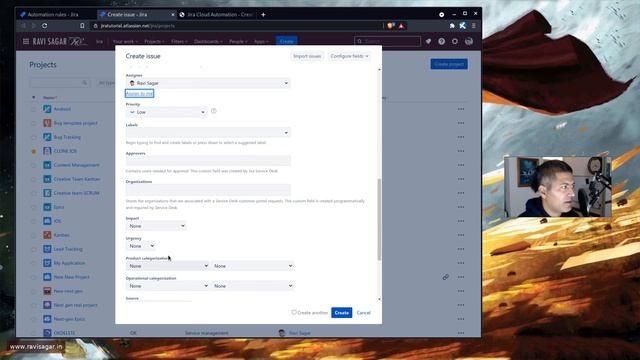
Task: Click the Kanban project icon
Action: tap(47, 235)
